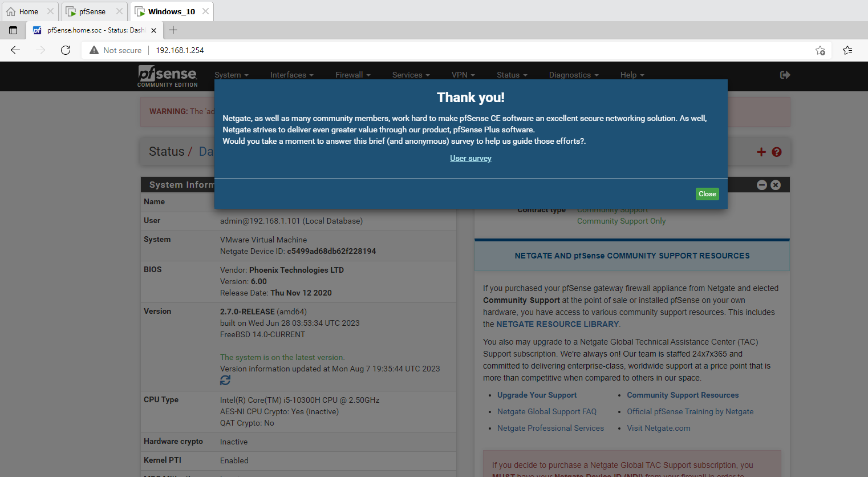Click the Hardware crypto Inactive value
868x477 pixels.
[x=234, y=442]
